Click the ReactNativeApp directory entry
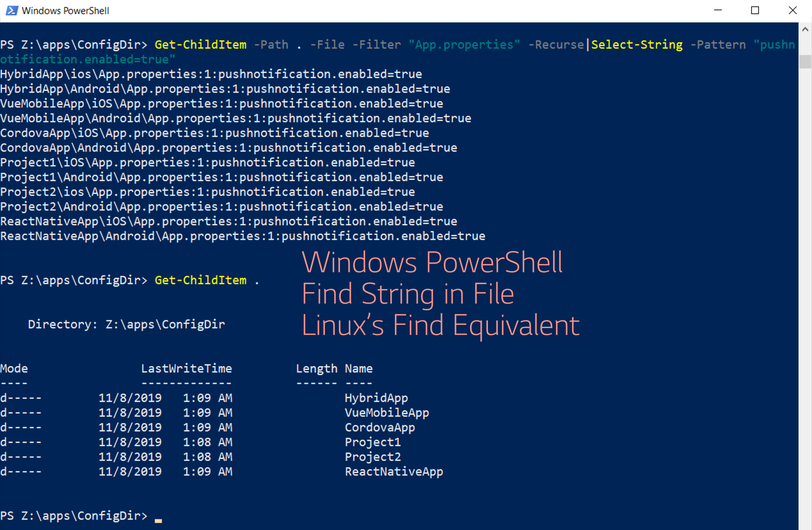Screen dimensions: 812x530 (x=394, y=472)
